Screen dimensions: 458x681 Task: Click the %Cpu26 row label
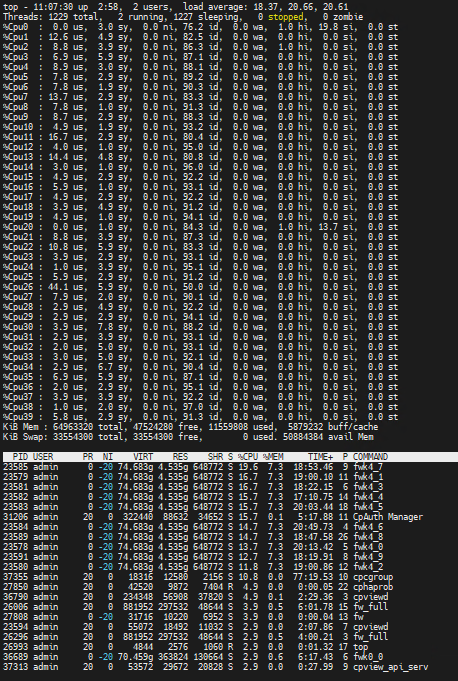click(x=18, y=287)
